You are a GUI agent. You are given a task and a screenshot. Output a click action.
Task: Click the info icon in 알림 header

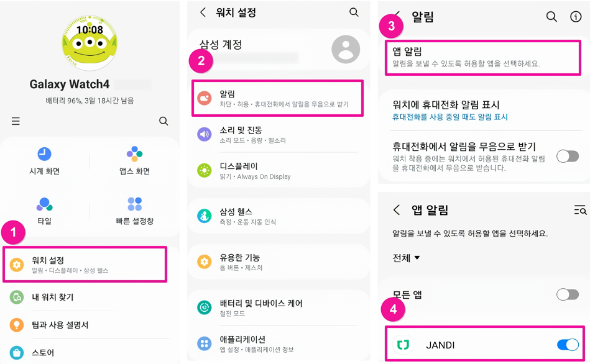tap(576, 17)
